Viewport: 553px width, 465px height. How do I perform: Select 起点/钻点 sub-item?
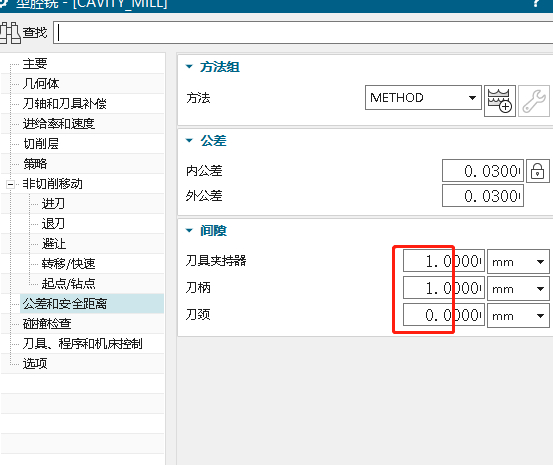click(68, 284)
